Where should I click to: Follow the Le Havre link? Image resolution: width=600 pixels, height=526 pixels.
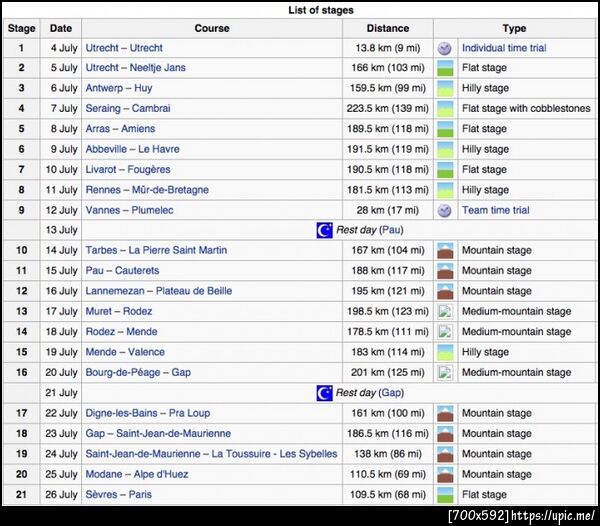pyautogui.click(x=159, y=149)
